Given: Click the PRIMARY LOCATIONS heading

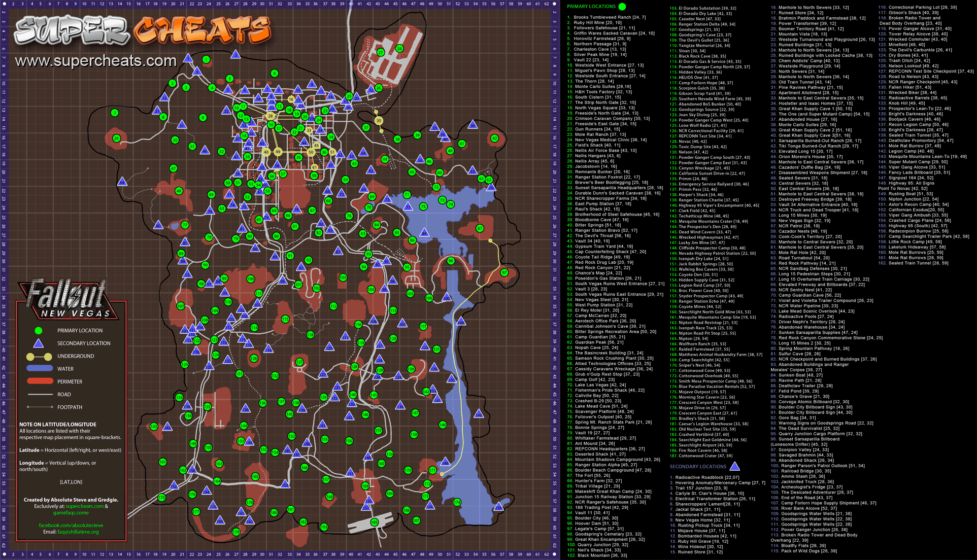Looking at the screenshot, I should pyautogui.click(x=591, y=7).
